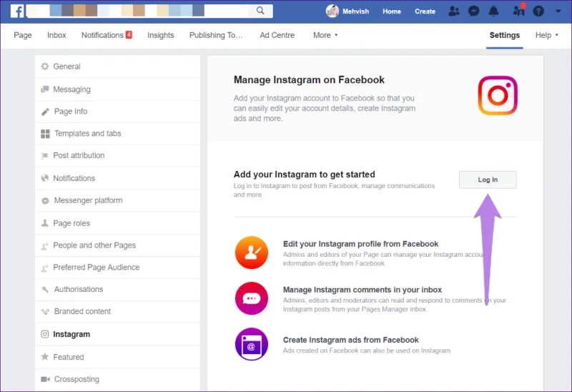Open Preferred Page Audience label
This screenshot has height=392, width=572.
97,267
